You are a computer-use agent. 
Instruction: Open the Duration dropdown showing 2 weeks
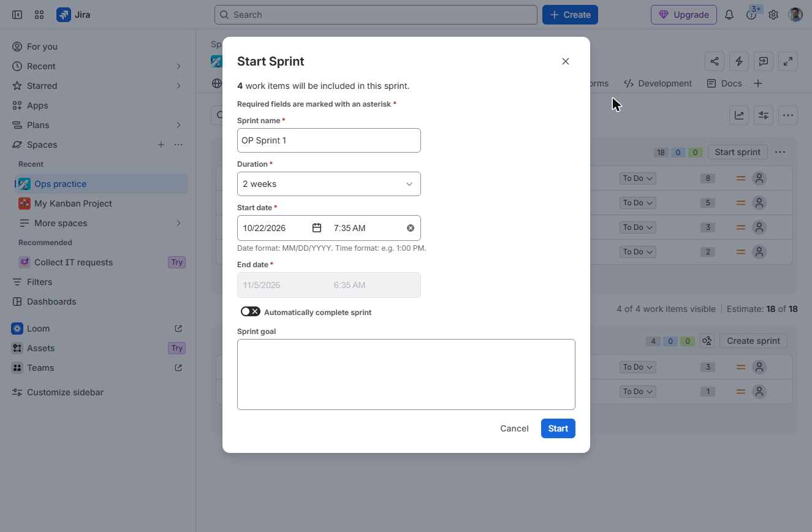pos(329,184)
